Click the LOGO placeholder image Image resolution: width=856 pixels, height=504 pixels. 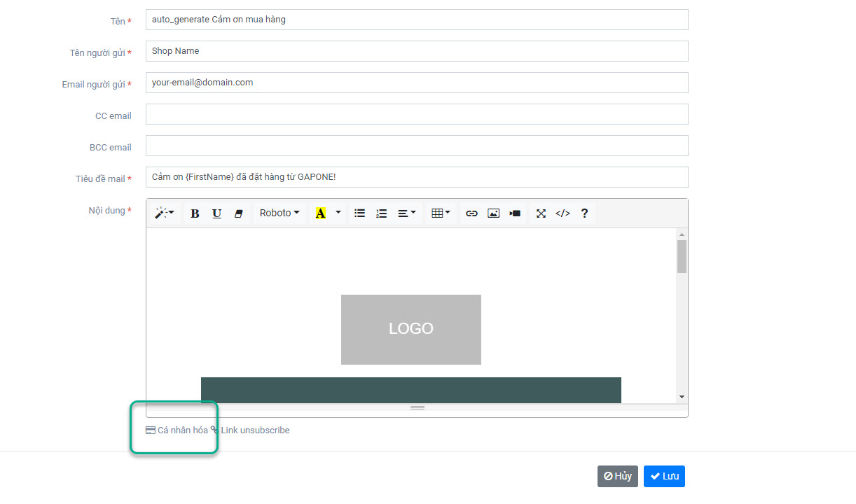411,330
